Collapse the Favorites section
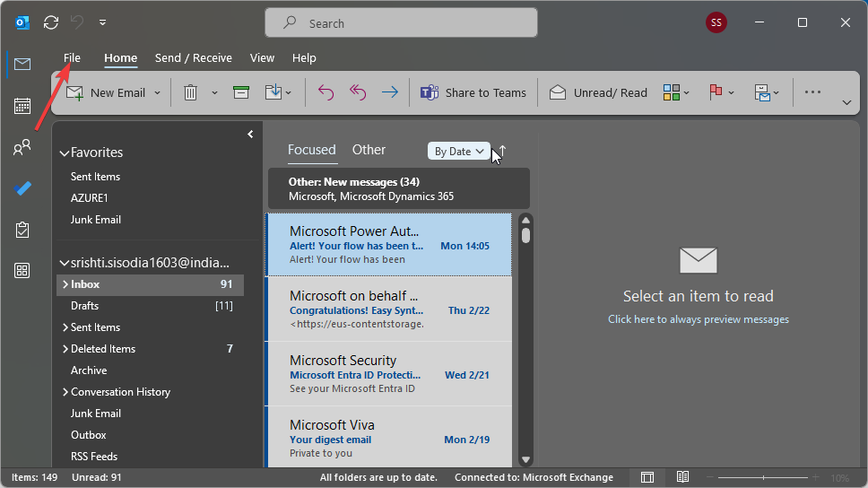Image resolution: width=868 pixels, height=488 pixels. tap(65, 152)
